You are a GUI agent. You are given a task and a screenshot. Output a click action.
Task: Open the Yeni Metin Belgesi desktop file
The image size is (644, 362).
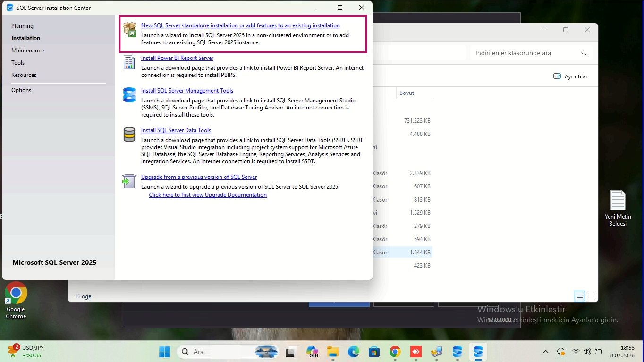[x=618, y=208]
